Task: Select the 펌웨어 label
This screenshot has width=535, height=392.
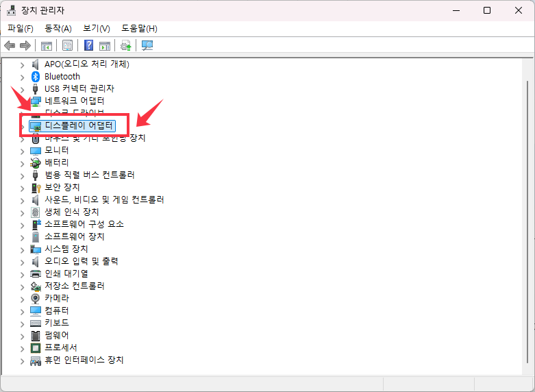Action: 57,335
